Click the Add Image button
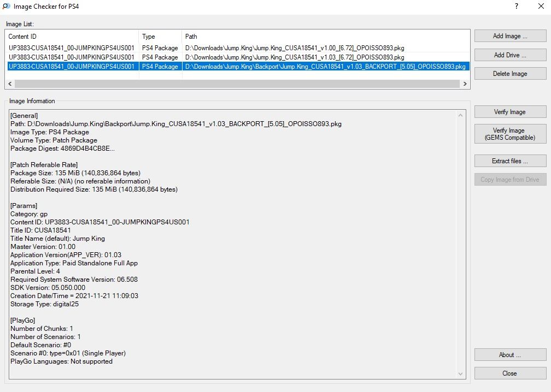551x392 pixels. 510,36
